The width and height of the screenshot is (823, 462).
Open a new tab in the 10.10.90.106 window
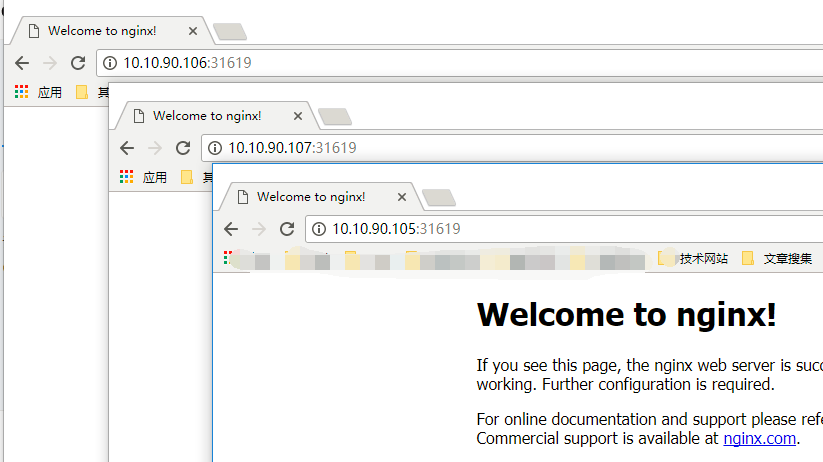230,32
